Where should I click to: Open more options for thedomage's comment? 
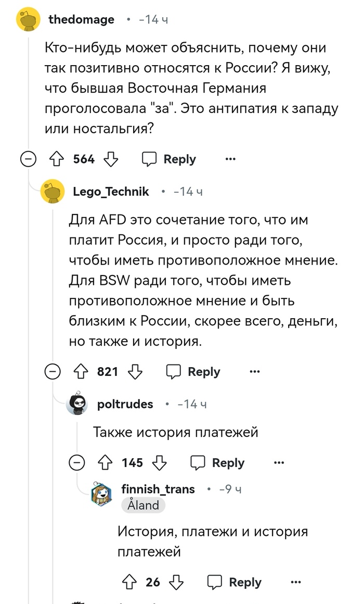pyautogui.click(x=230, y=159)
